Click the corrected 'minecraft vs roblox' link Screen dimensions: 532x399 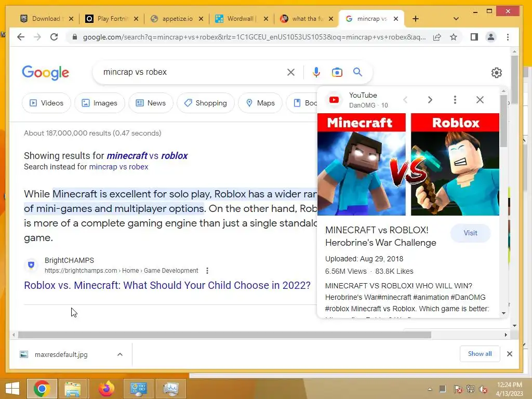click(147, 156)
